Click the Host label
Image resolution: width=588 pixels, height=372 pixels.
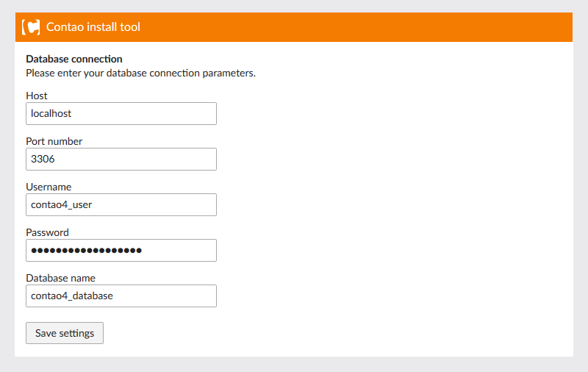point(37,96)
